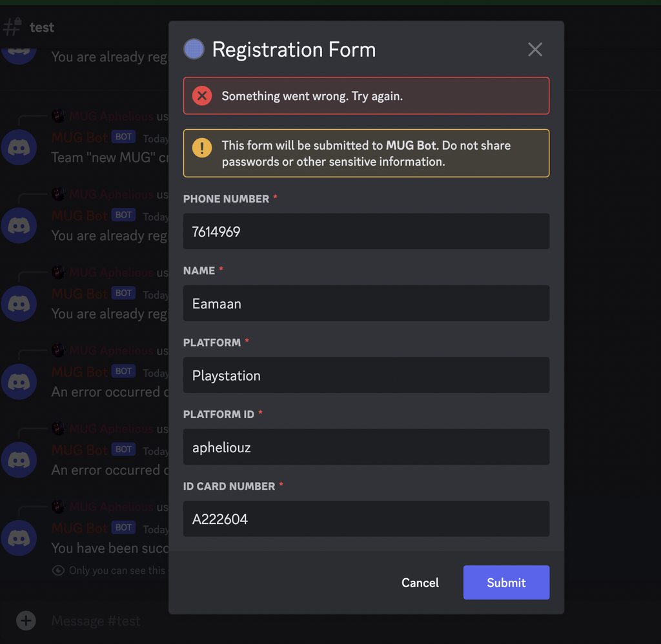Click the red error icon in the alert
The image size is (661, 644).
click(x=202, y=96)
